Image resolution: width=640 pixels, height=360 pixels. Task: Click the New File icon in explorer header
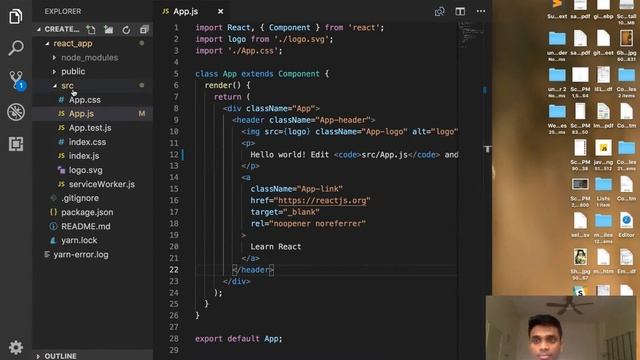(x=91, y=29)
